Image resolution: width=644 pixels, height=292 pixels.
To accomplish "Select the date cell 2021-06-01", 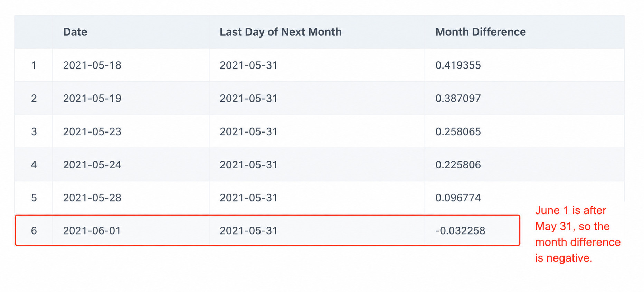I will coord(92,230).
